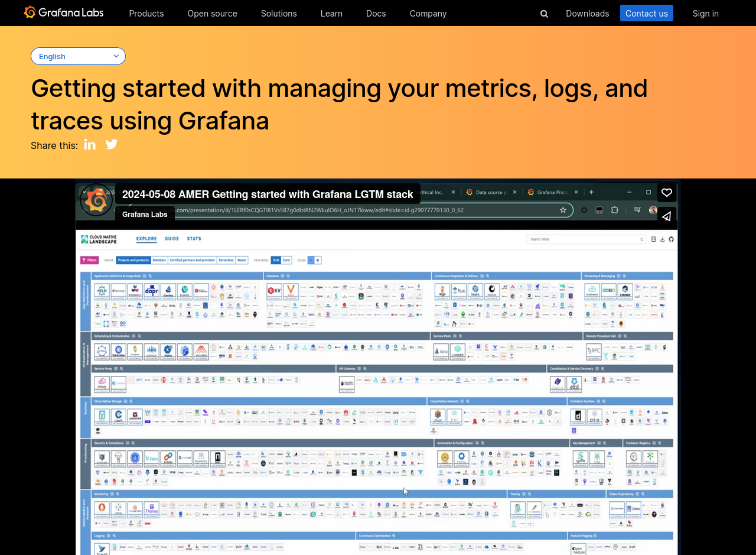The height and width of the screenshot is (555, 756).
Task: Click the Grafana avatar on video
Action: click(x=96, y=200)
